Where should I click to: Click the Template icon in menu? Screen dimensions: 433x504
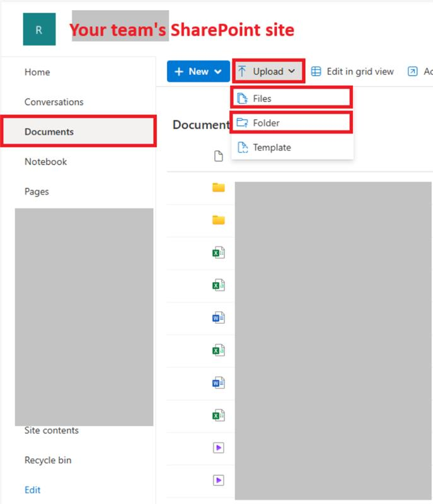tap(243, 147)
